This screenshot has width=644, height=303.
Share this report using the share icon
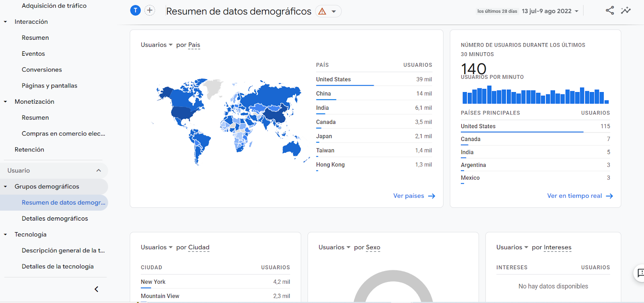click(x=610, y=10)
